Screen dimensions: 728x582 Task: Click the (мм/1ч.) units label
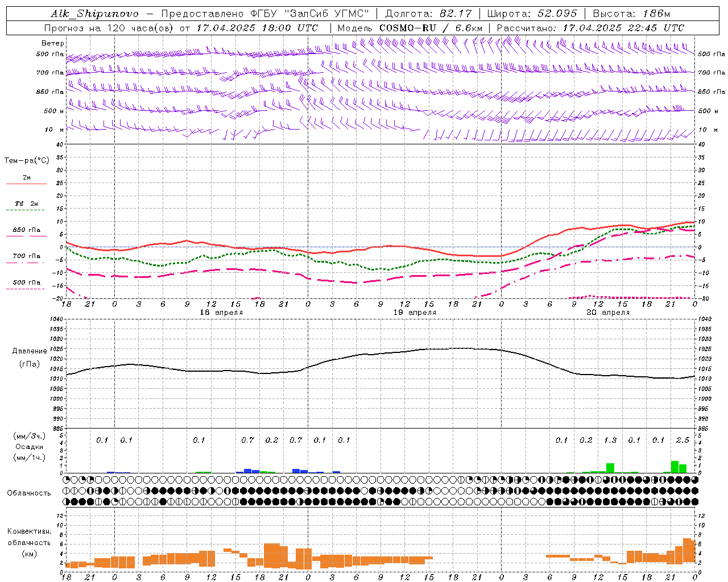tap(29, 458)
